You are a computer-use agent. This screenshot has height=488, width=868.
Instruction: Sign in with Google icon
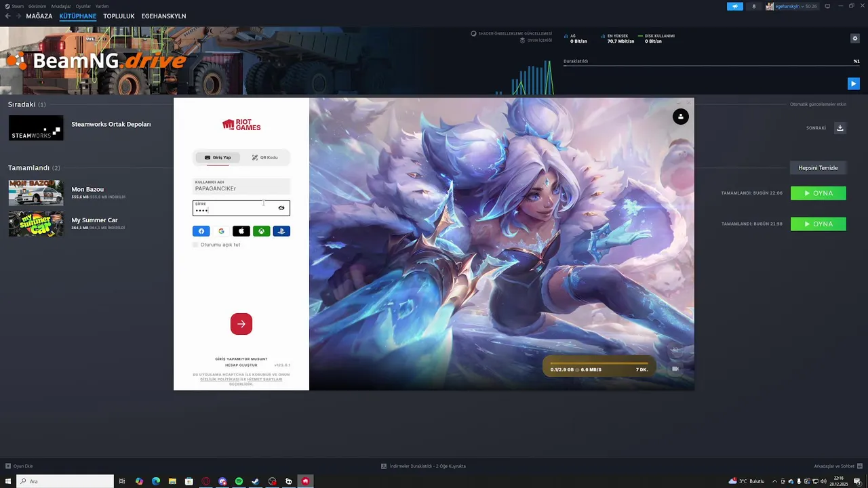(221, 231)
